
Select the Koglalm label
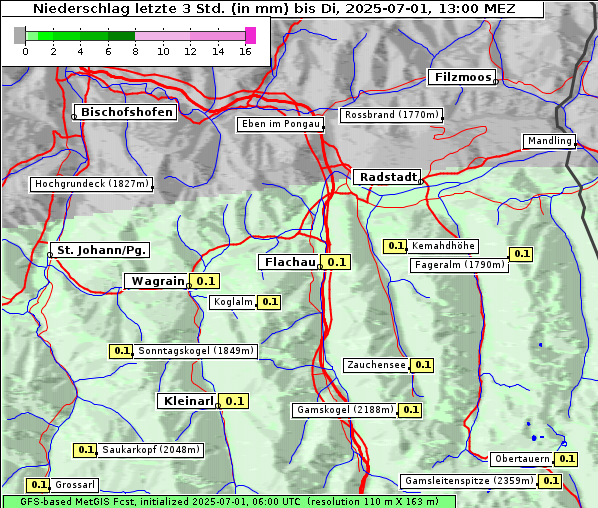pyautogui.click(x=233, y=302)
